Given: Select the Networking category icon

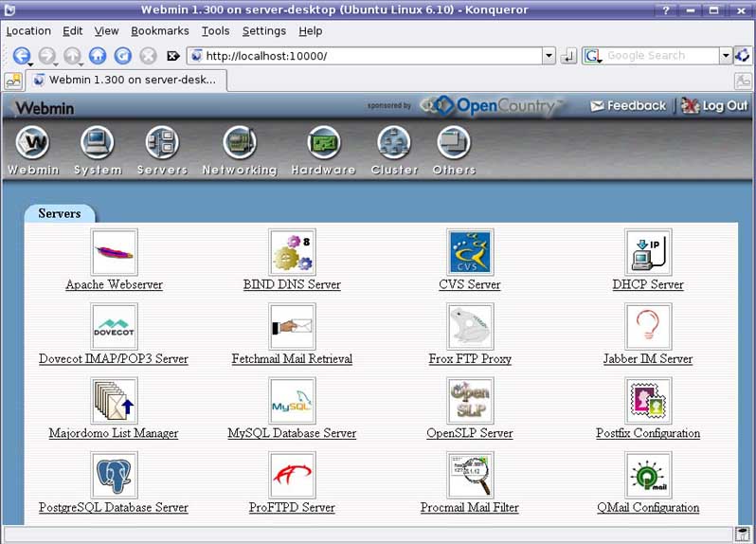Looking at the screenshot, I should 240,143.
